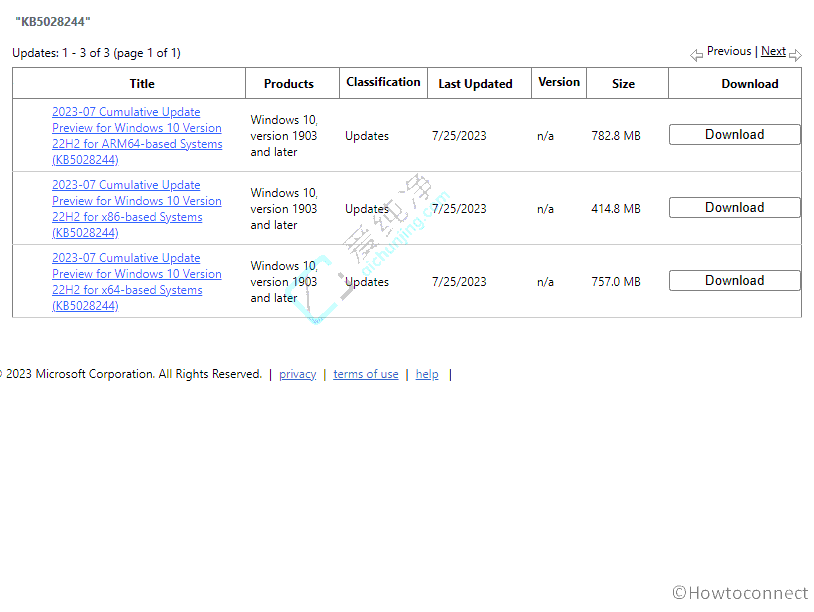Sort results by Title column header
Image resolution: width=814 pixels, height=612 pixels.
pos(142,84)
